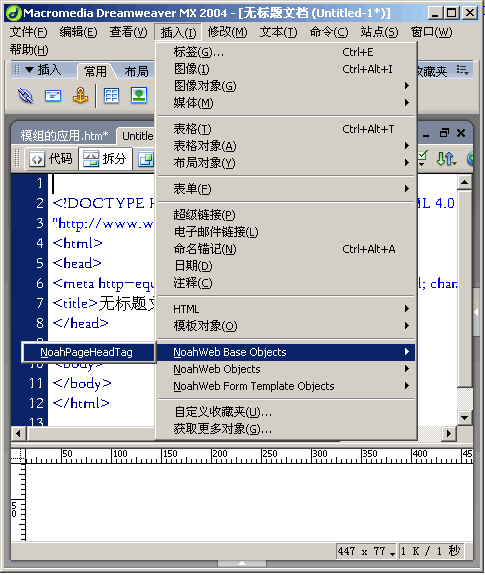Switch to Design view button

coord(146,159)
